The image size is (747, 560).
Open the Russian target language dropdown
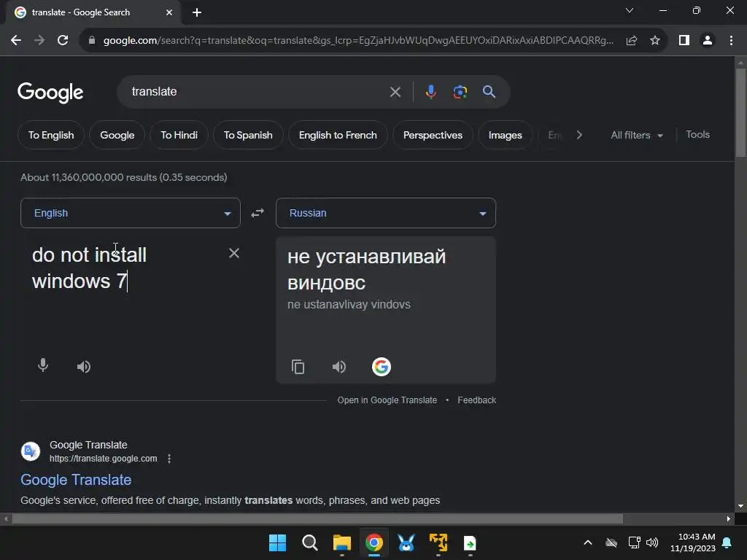click(386, 213)
